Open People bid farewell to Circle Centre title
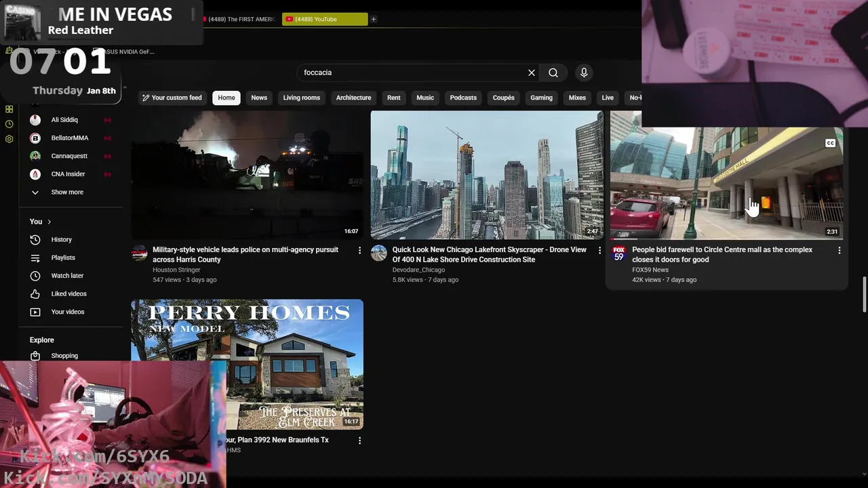This screenshot has height=488, width=868. click(722, 254)
